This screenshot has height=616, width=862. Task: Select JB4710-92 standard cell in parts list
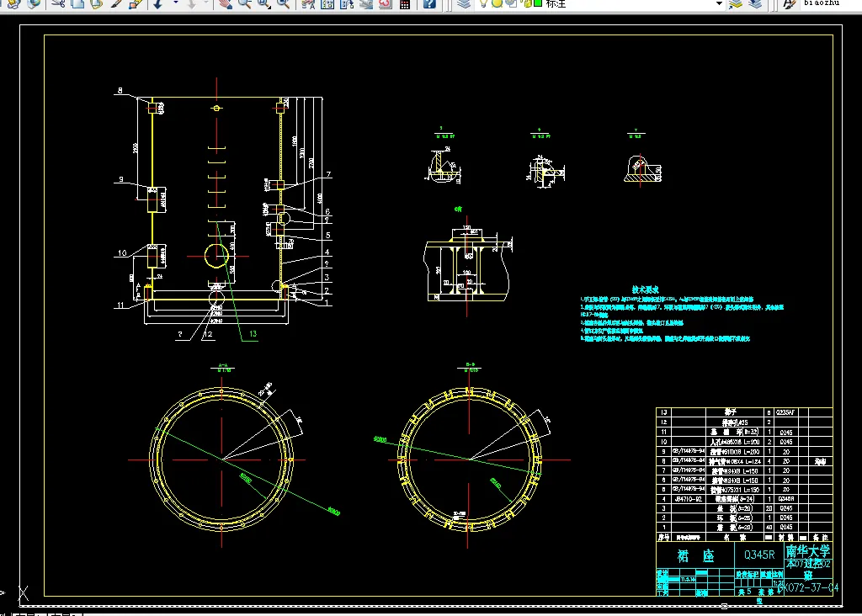(x=688, y=499)
